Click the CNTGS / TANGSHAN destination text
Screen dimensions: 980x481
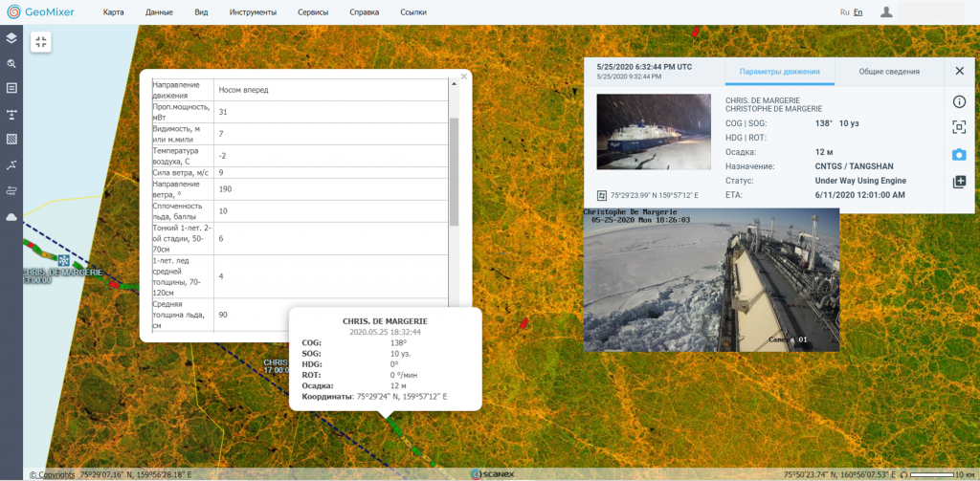[x=855, y=166]
